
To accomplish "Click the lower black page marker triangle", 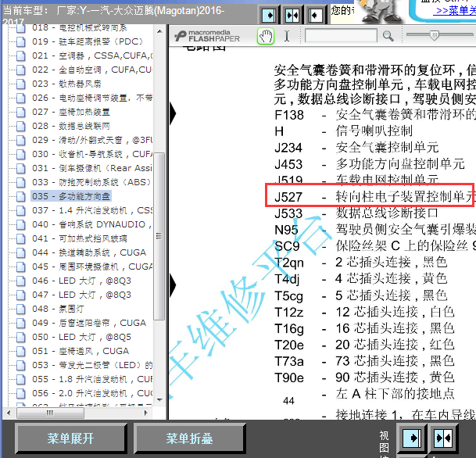I will [173, 285].
